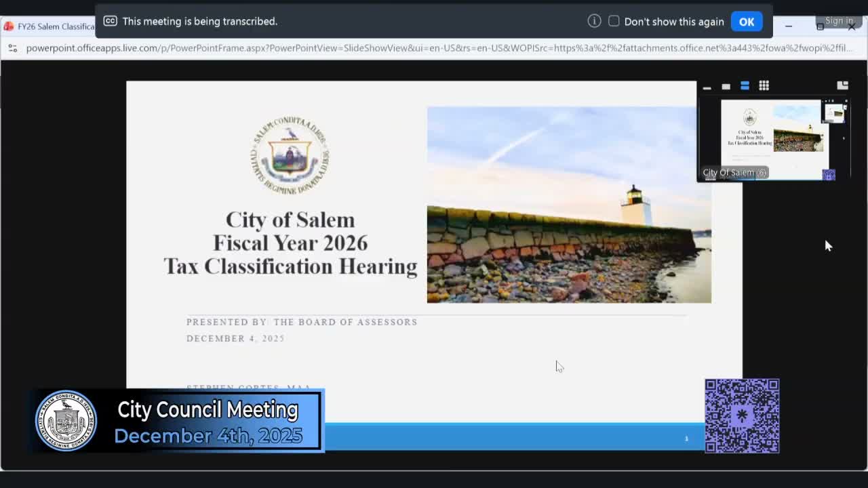
Task: Click the City of Salem seal on slide
Action: (290, 155)
